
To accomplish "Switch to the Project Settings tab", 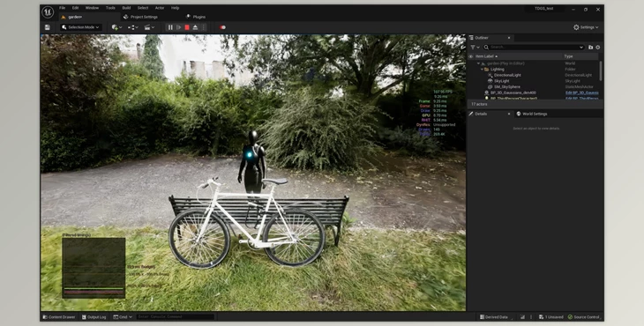I will [x=141, y=17].
